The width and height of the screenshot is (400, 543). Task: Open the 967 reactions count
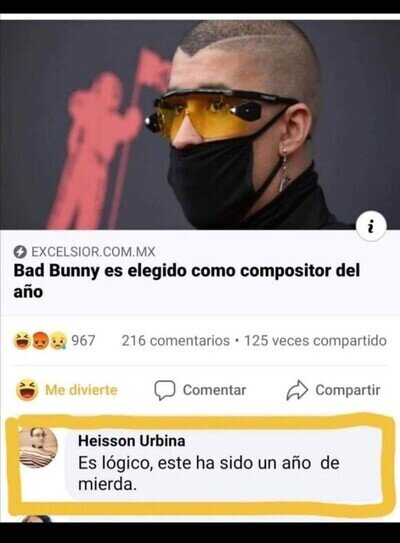tap(83, 340)
